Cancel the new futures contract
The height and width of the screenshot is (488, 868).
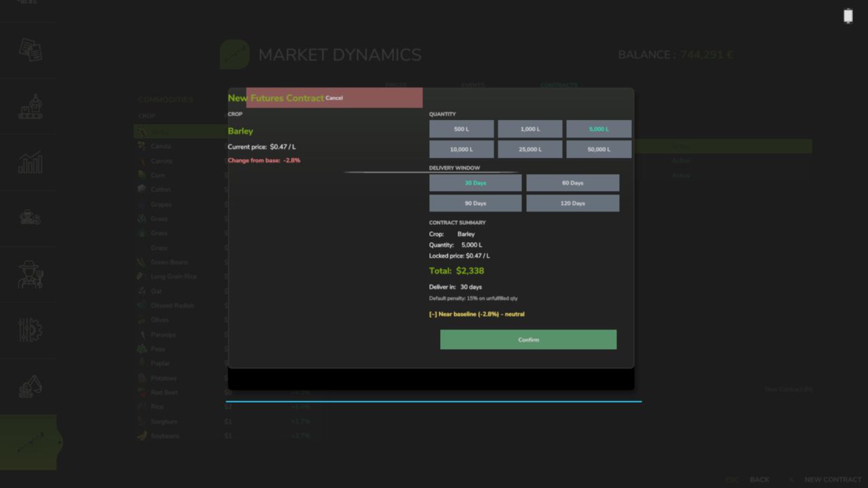334,98
